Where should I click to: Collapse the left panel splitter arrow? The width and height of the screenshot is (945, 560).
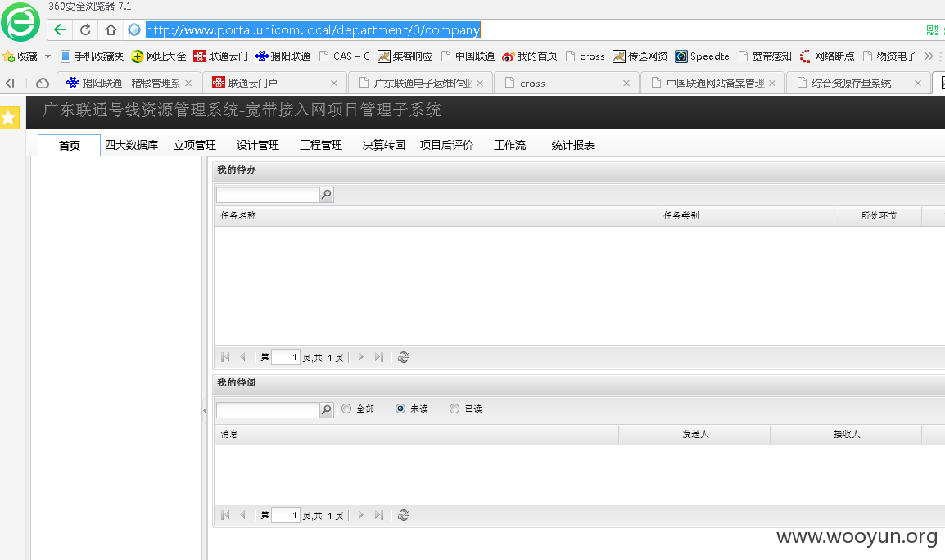[x=204, y=410]
